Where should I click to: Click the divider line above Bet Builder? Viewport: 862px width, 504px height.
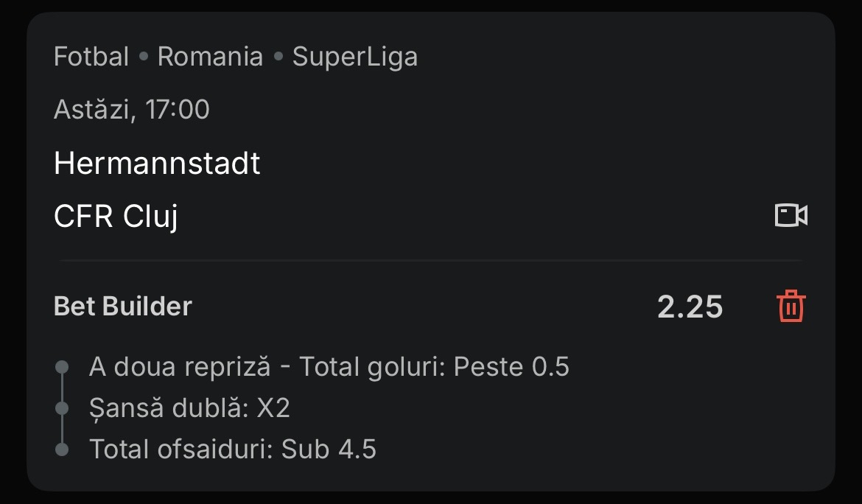tap(430, 260)
